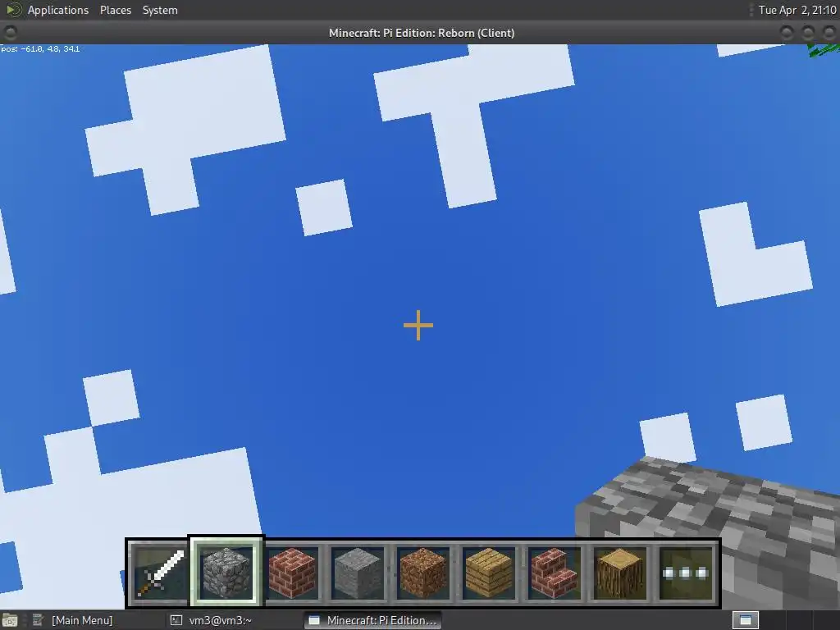840x630 pixels.
Task: Click the window menu button in the title bar
Action: coord(10,33)
